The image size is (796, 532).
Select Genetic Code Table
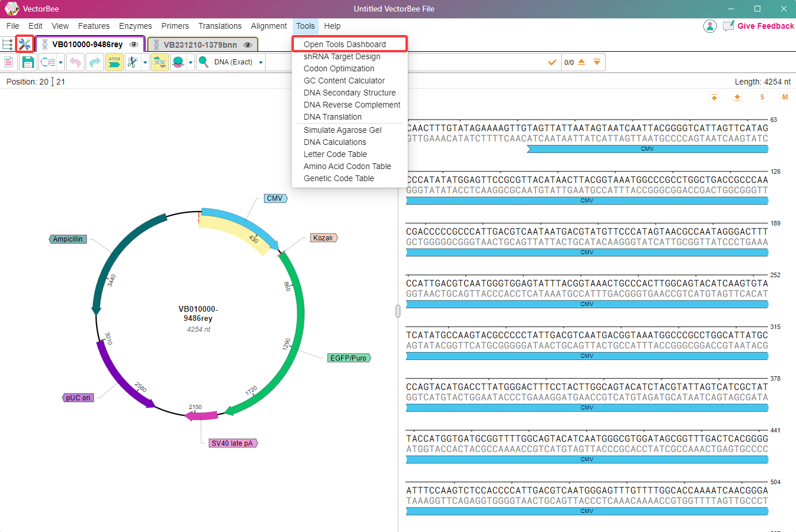[x=350, y=178]
